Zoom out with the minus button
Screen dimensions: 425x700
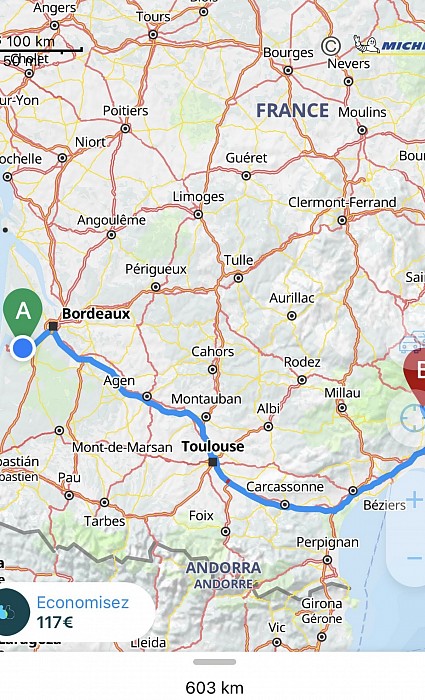pos(414,558)
